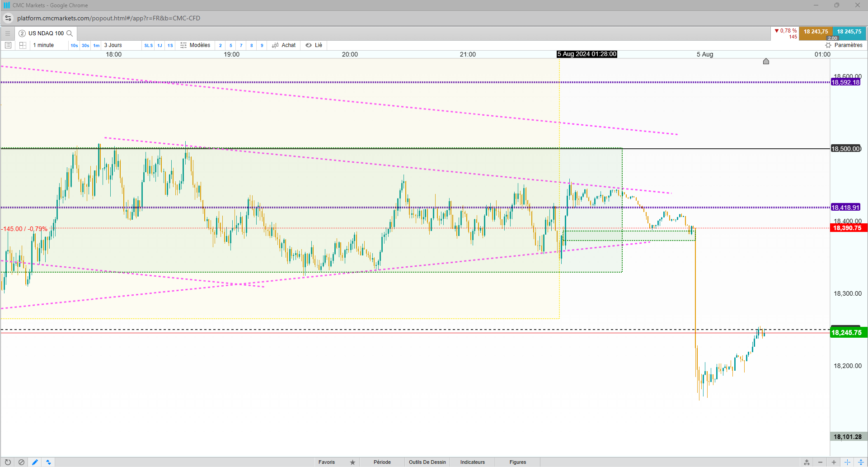Click the clear drawings (circle-slash) icon

(21, 462)
